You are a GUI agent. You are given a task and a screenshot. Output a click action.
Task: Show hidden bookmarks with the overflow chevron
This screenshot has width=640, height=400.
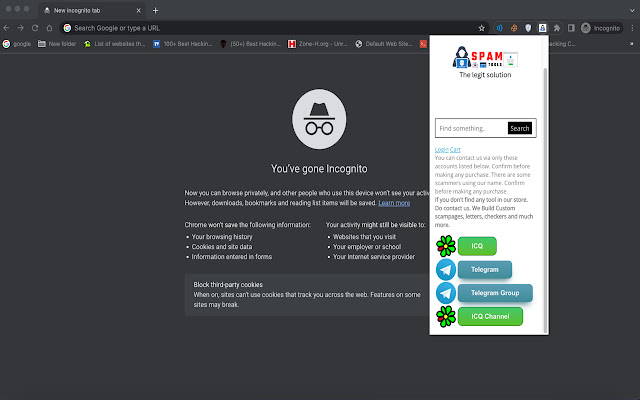(631, 44)
